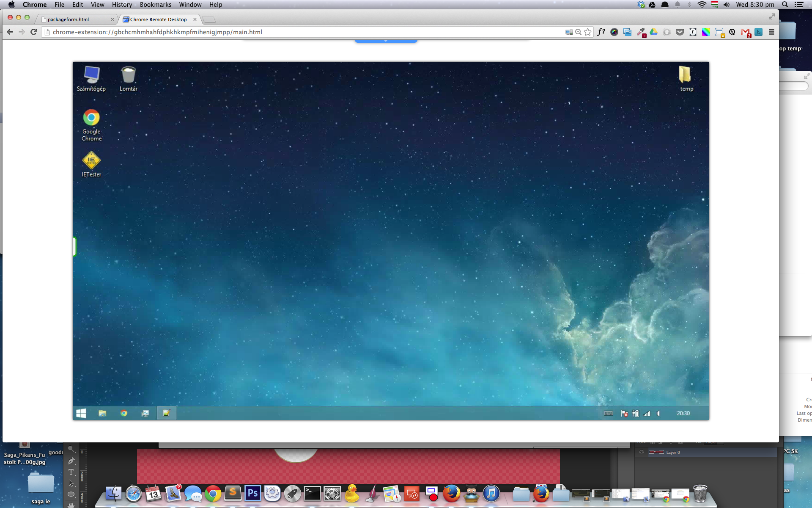Bookmark this page with the star
Image resolution: width=812 pixels, height=508 pixels.
(588, 32)
